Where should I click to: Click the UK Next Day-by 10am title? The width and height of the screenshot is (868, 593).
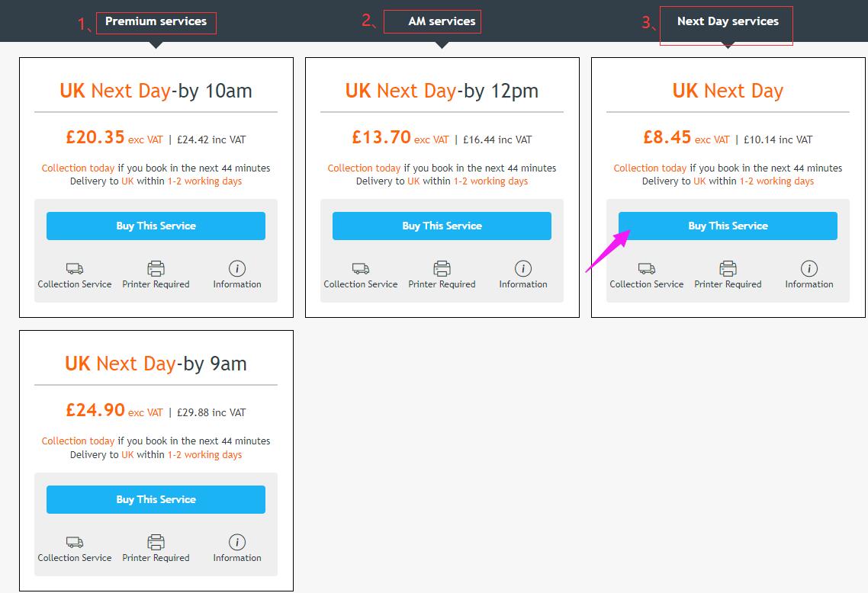pos(156,91)
